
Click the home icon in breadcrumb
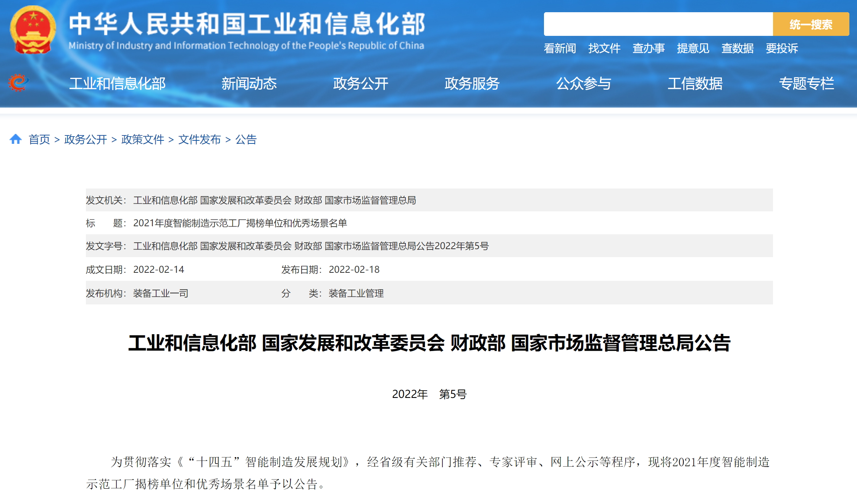[x=16, y=139]
